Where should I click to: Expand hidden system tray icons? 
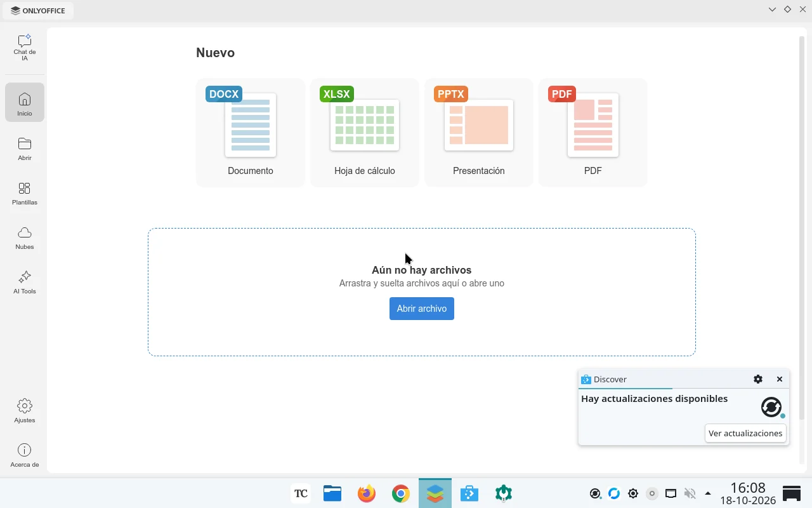708,493
